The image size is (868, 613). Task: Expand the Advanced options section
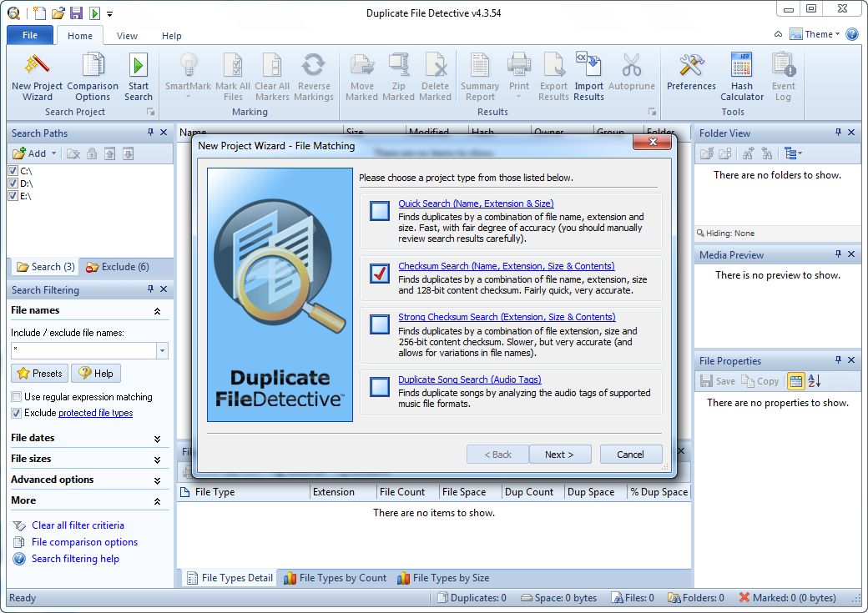click(157, 480)
